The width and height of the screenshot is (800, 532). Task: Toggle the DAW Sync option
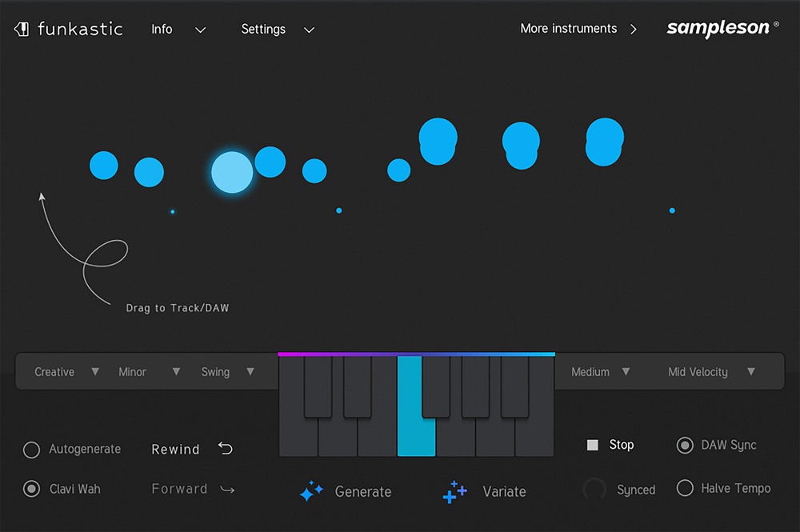[x=685, y=446]
